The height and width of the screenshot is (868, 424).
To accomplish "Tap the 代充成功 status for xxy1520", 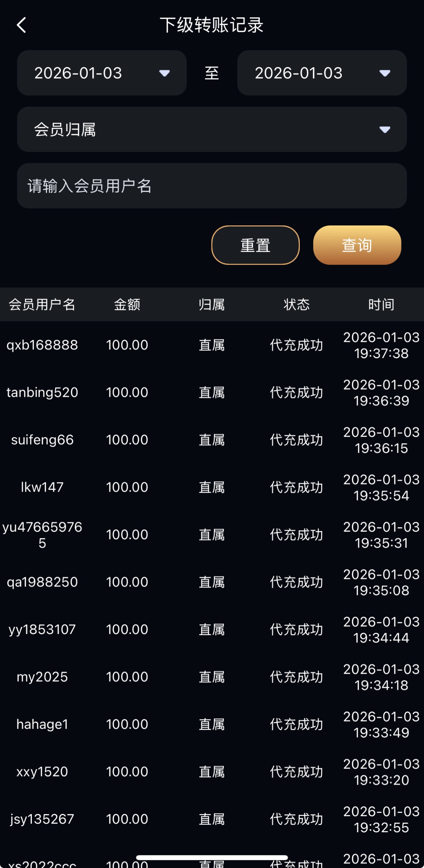I will 296,772.
